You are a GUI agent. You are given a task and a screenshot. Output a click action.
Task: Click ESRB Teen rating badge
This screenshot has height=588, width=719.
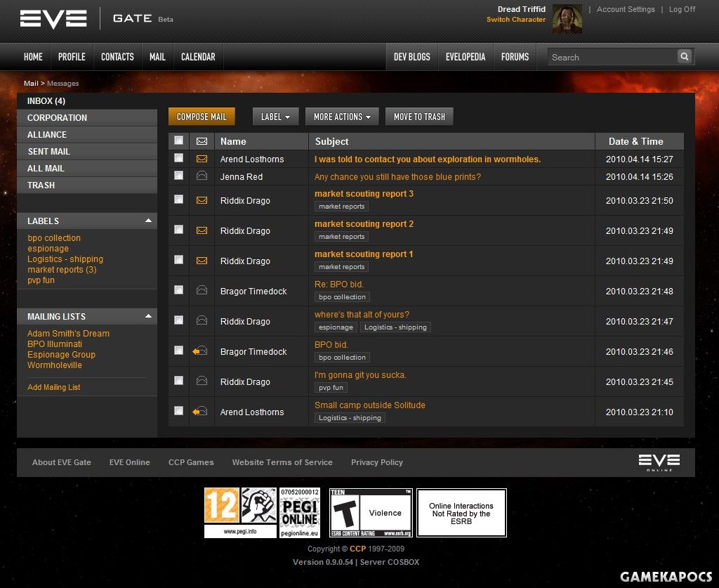[371, 513]
